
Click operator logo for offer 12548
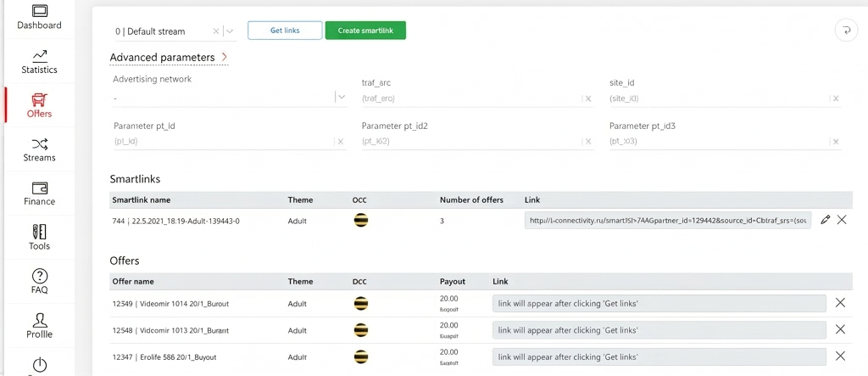point(361,330)
